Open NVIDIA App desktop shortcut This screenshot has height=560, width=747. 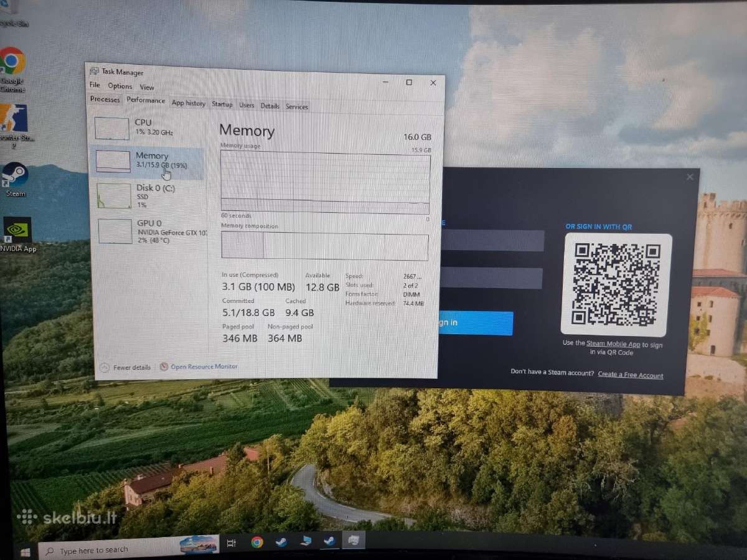point(17,235)
